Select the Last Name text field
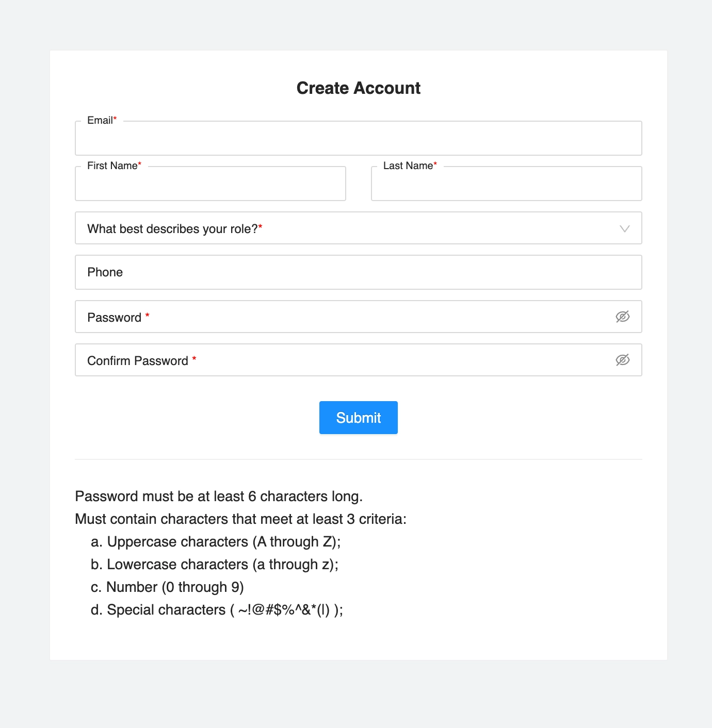 point(507,184)
